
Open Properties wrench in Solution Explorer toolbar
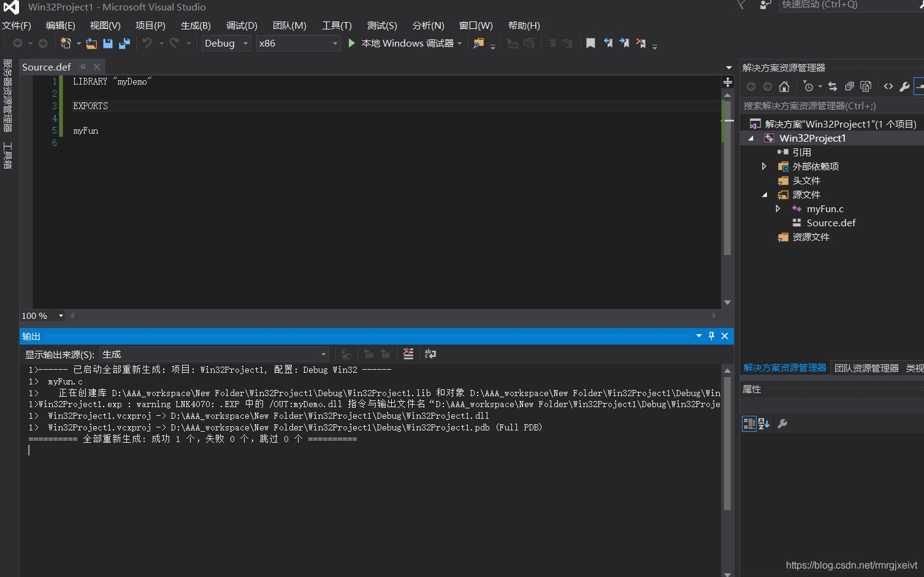point(904,86)
